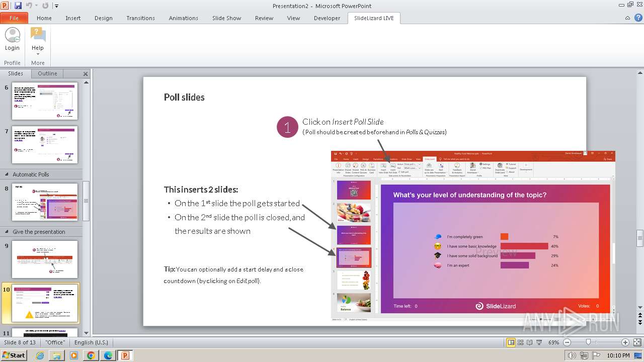Select slide 8 thumbnail
This screenshot has width=644, height=362.
coord(45,202)
